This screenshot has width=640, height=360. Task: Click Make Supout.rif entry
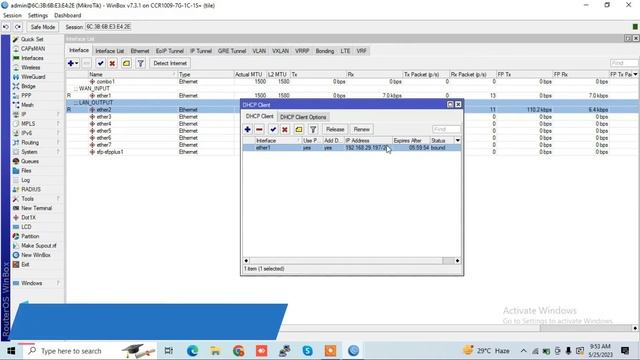click(38, 246)
